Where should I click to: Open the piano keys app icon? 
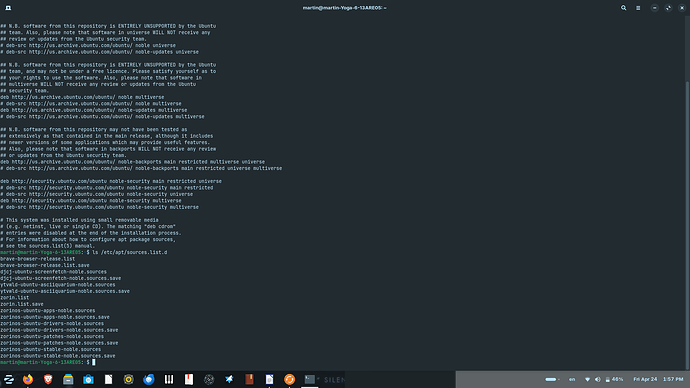pyautogui.click(x=169, y=379)
